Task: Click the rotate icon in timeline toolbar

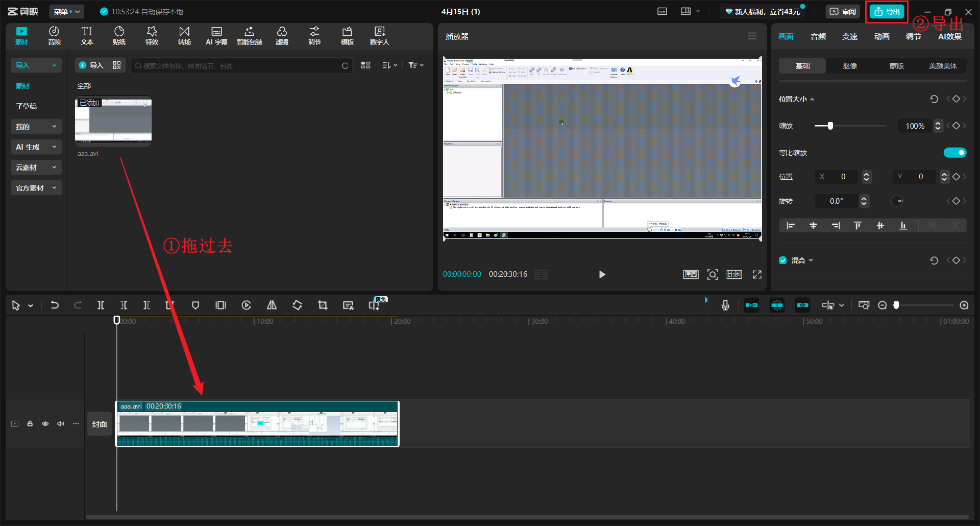Action: pos(297,305)
